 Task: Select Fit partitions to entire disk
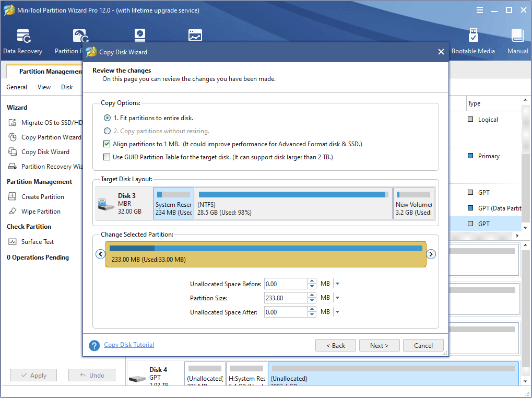point(107,118)
